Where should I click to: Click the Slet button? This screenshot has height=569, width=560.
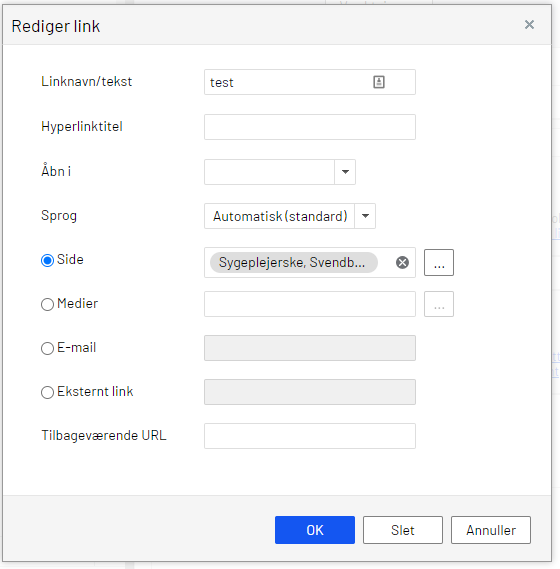(403, 530)
